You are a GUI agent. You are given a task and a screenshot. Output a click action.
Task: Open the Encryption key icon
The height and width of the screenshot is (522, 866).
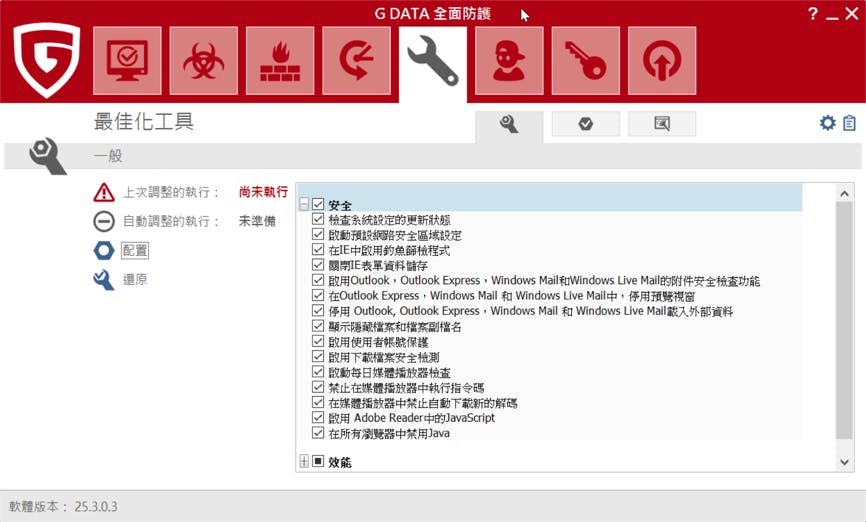pos(585,60)
